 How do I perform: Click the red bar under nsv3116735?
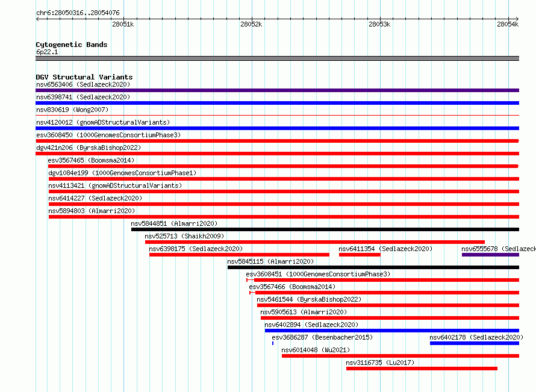tap(422, 369)
